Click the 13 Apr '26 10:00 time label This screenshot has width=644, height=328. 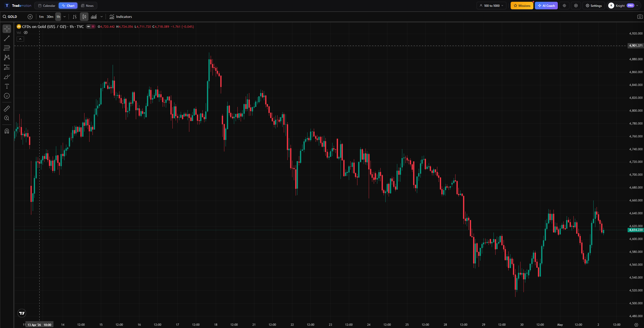click(39, 325)
